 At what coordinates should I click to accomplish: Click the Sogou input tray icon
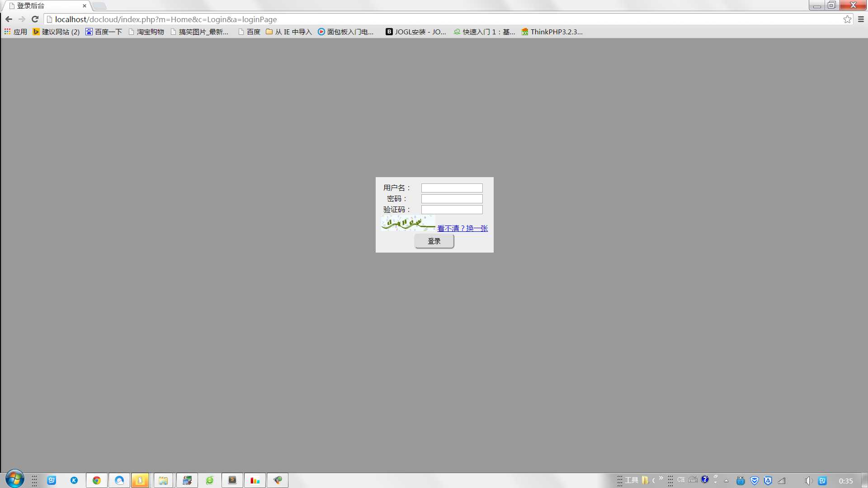822,481
